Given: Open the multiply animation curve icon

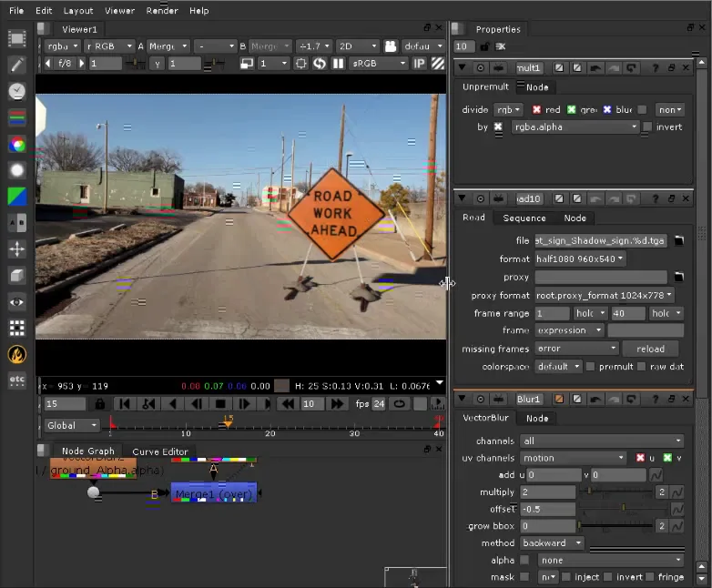Looking at the screenshot, I should [676, 492].
